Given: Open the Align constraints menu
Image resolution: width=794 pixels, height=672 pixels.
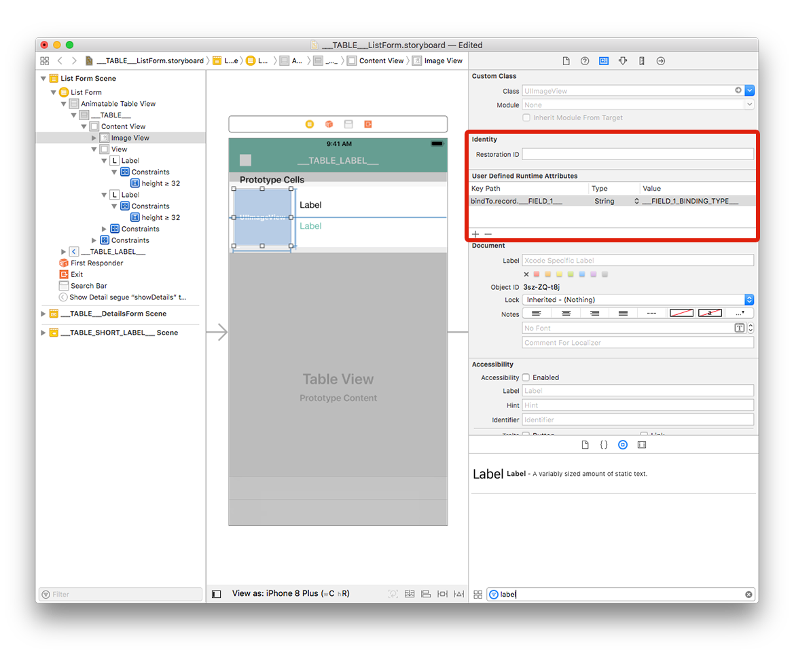Looking at the screenshot, I should (426, 594).
